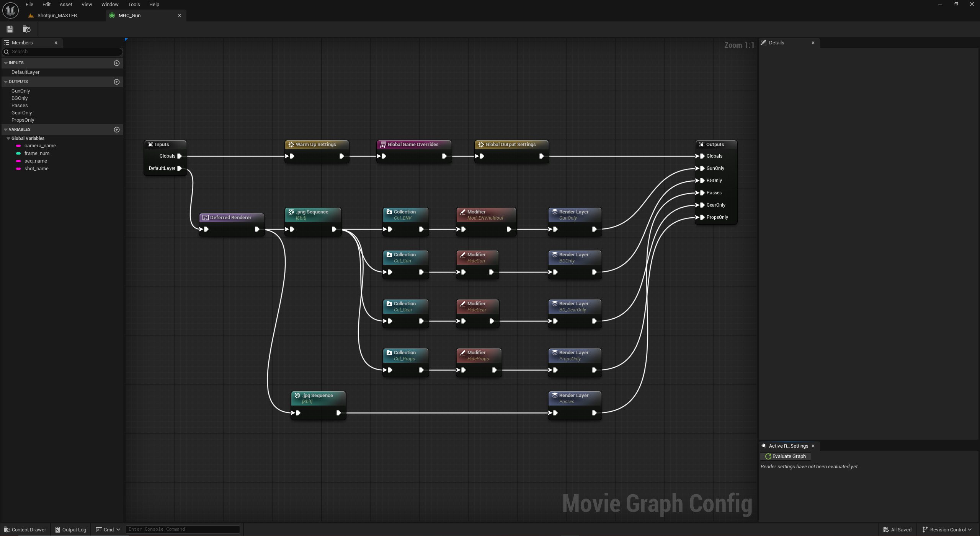Screen dimensions: 980x536
Task: Add a new input to the graph
Action: pyautogui.click(x=117, y=64)
